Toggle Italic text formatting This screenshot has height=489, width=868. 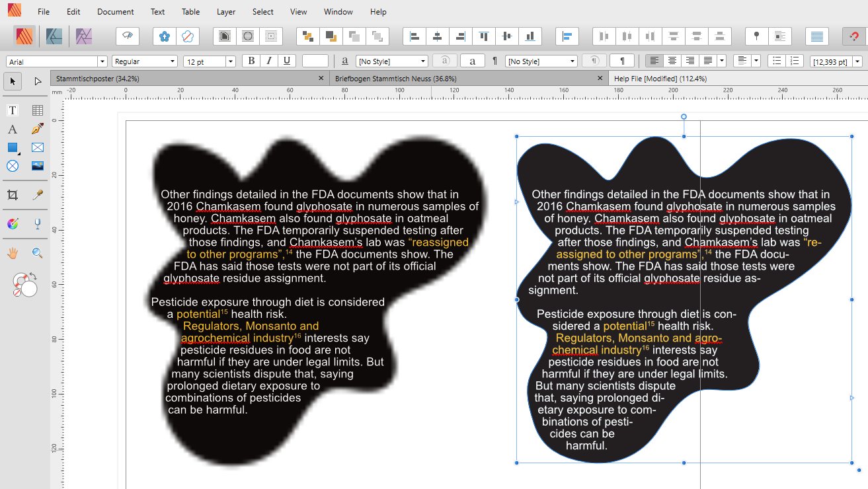point(268,61)
